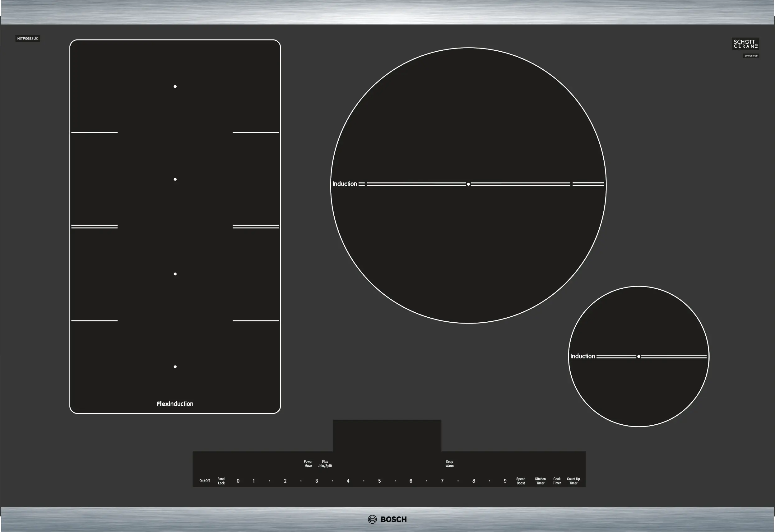Set power level to 0
This screenshot has width=775, height=532.
click(238, 481)
